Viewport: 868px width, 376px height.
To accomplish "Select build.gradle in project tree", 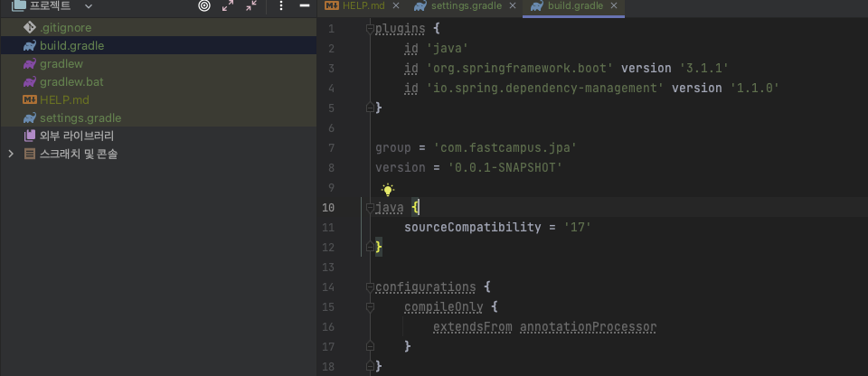I will [158, 45].
